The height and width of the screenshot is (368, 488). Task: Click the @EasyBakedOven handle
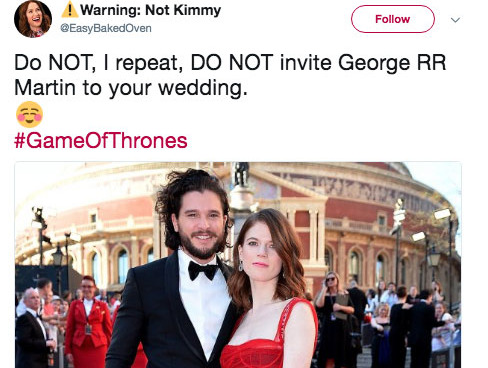(x=106, y=28)
